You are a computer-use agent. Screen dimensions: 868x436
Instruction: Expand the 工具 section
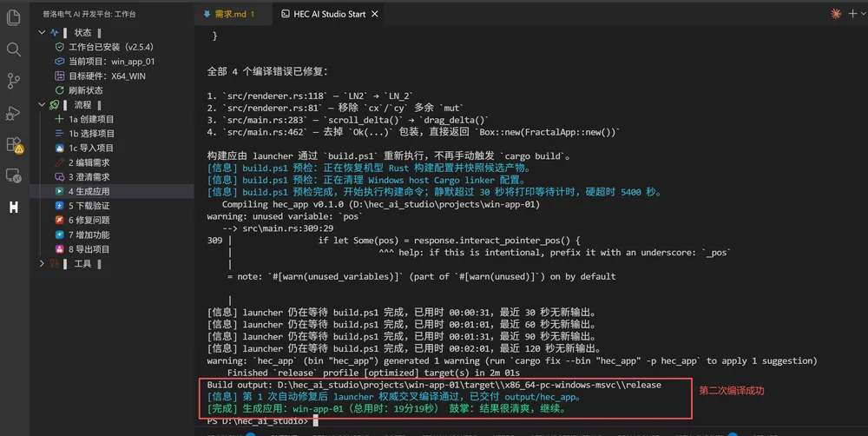[42, 264]
